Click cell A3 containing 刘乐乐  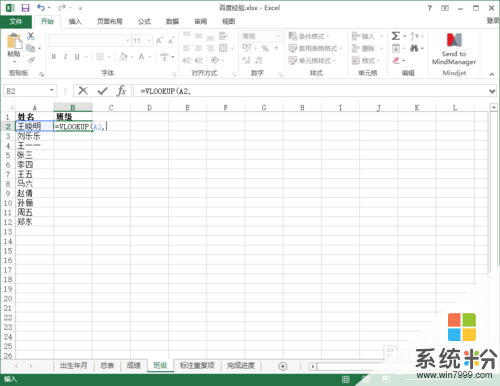click(35, 136)
